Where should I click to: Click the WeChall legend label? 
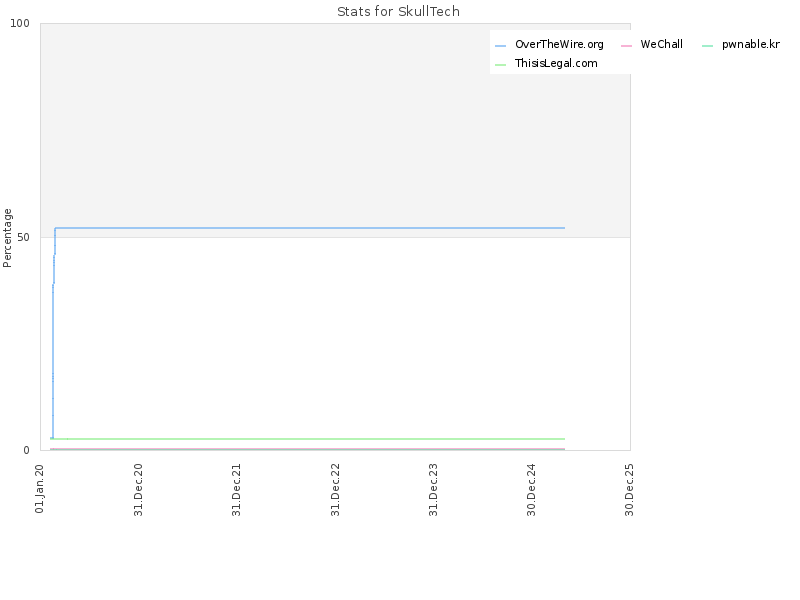[x=661, y=44]
